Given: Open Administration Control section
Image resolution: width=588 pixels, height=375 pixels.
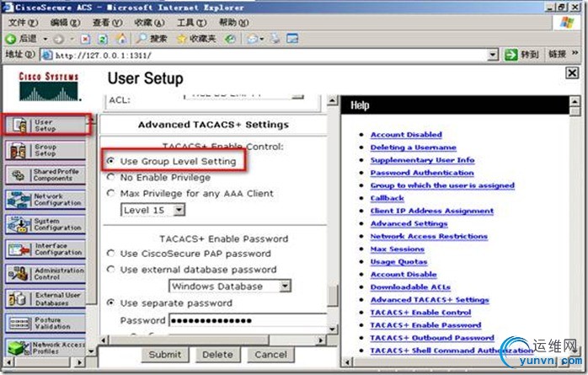Looking at the screenshot, I should (45, 274).
